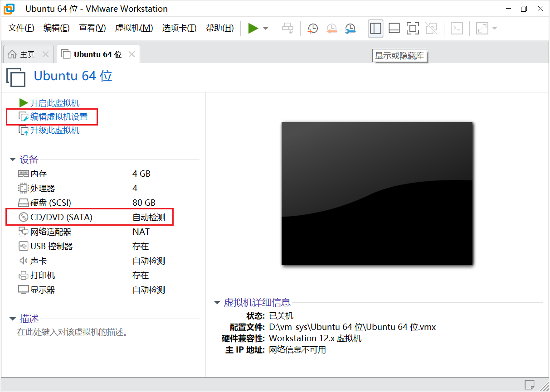Image resolution: width=550 pixels, height=392 pixels.
Task: Collapse the 设备 section
Action: (13, 160)
